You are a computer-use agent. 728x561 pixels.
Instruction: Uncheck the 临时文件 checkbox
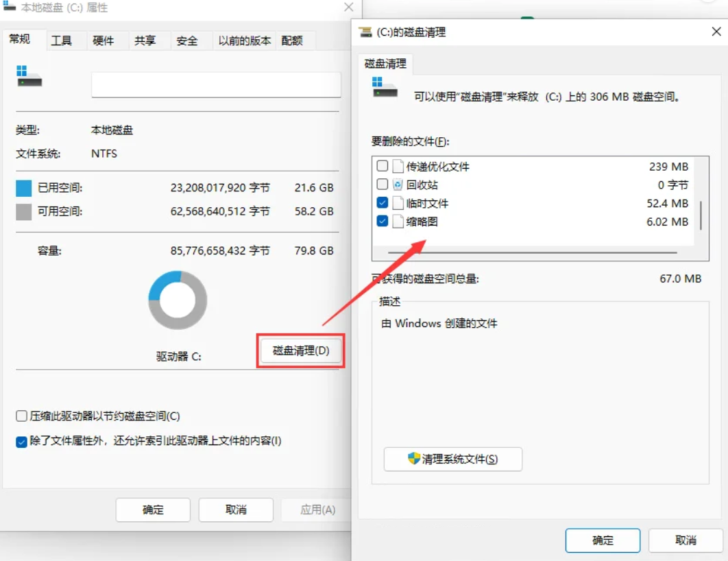click(x=383, y=202)
